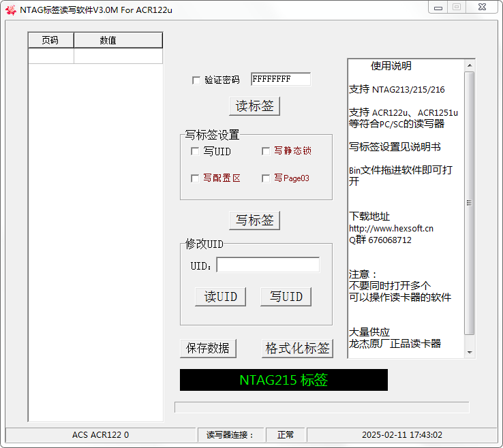Click the 下载地址 text

[x=369, y=217]
